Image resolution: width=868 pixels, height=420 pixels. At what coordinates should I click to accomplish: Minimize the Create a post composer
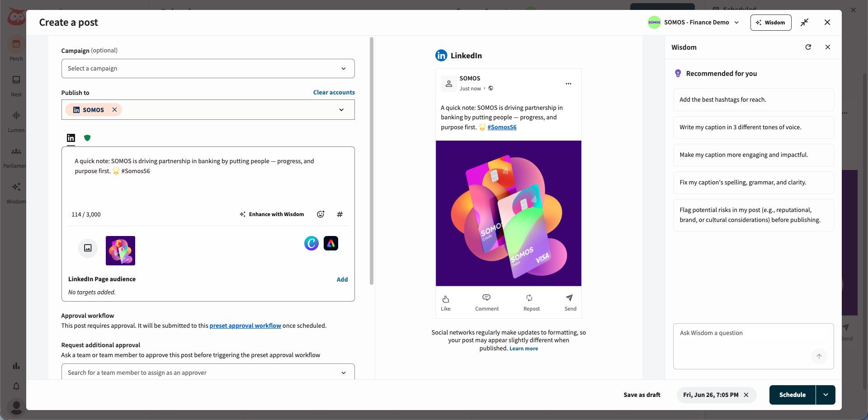point(804,22)
